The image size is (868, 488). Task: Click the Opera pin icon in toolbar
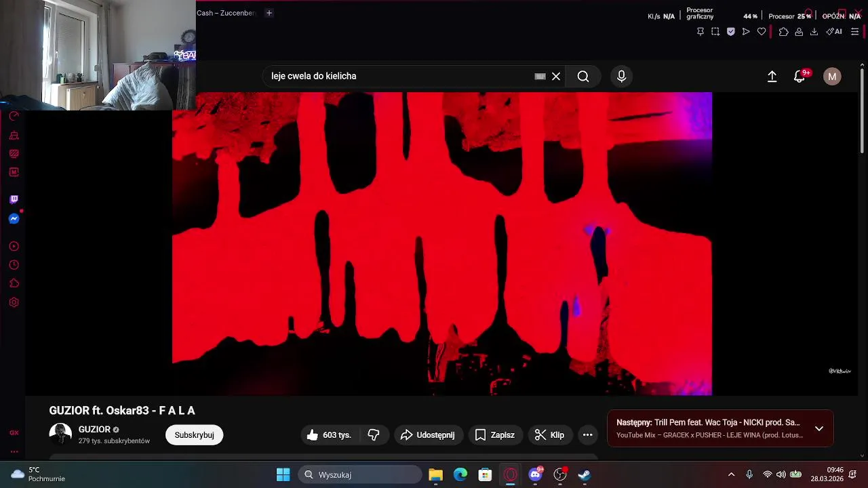point(701,32)
